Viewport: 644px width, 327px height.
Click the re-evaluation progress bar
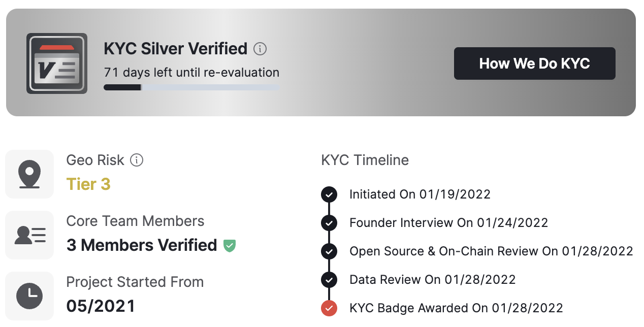(x=192, y=87)
